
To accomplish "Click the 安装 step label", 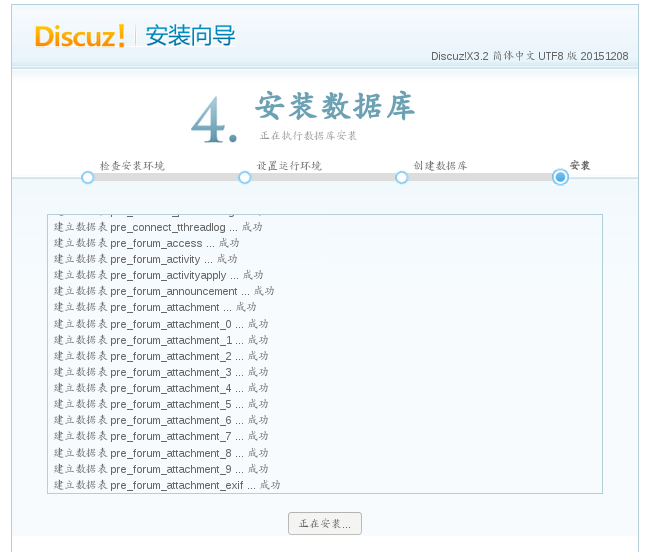I will click(x=580, y=165).
